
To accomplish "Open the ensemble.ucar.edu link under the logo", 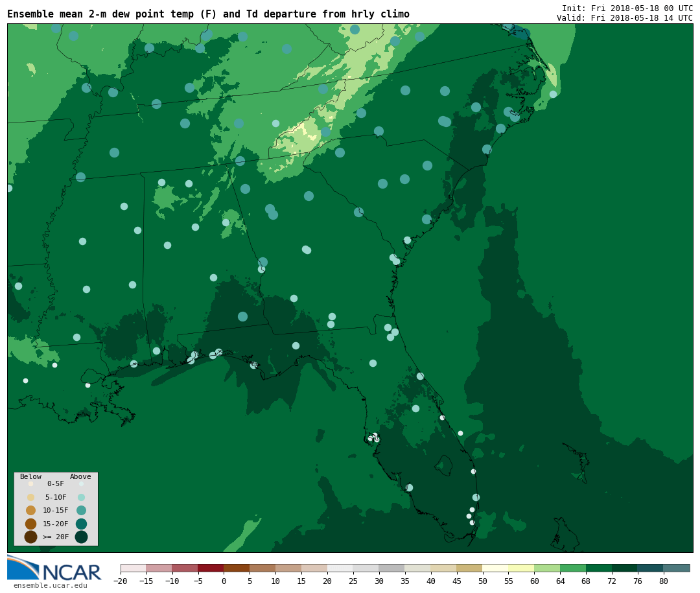I will pos(51,585).
